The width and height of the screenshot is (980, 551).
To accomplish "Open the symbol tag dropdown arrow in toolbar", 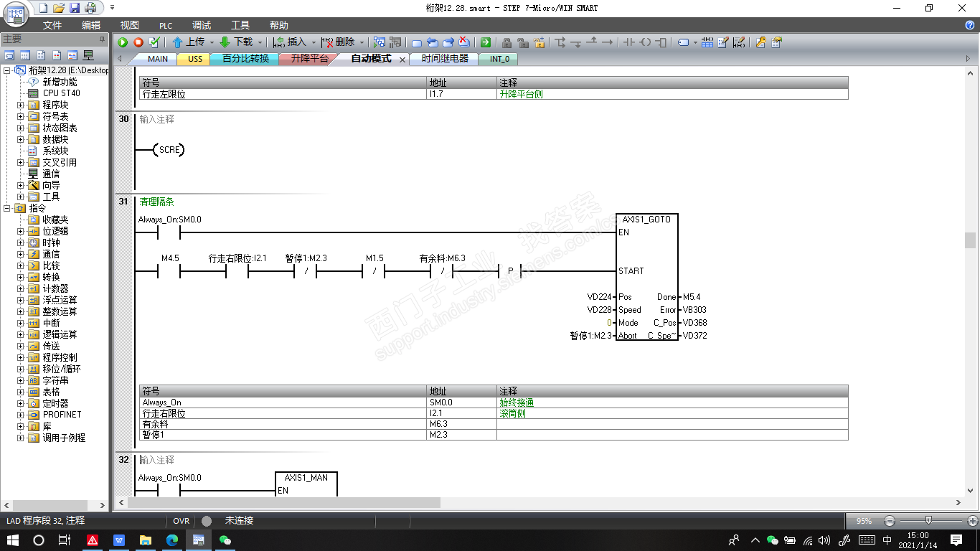I will (695, 42).
